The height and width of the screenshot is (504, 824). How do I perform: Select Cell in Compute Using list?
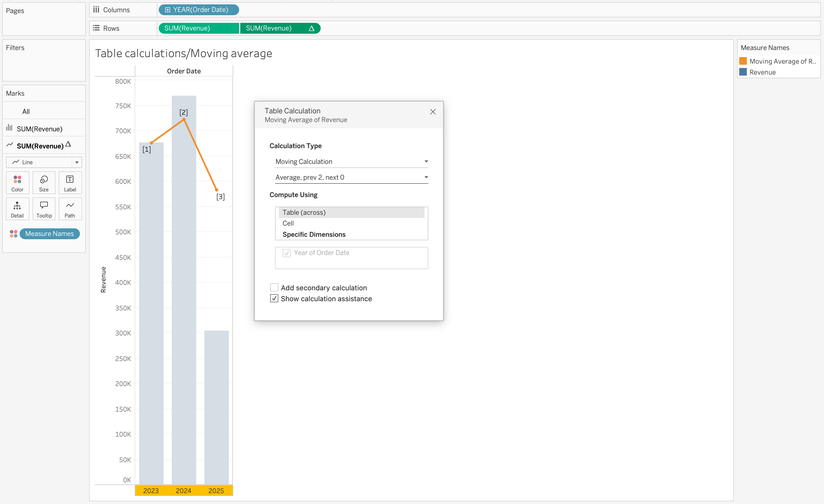pyautogui.click(x=288, y=223)
